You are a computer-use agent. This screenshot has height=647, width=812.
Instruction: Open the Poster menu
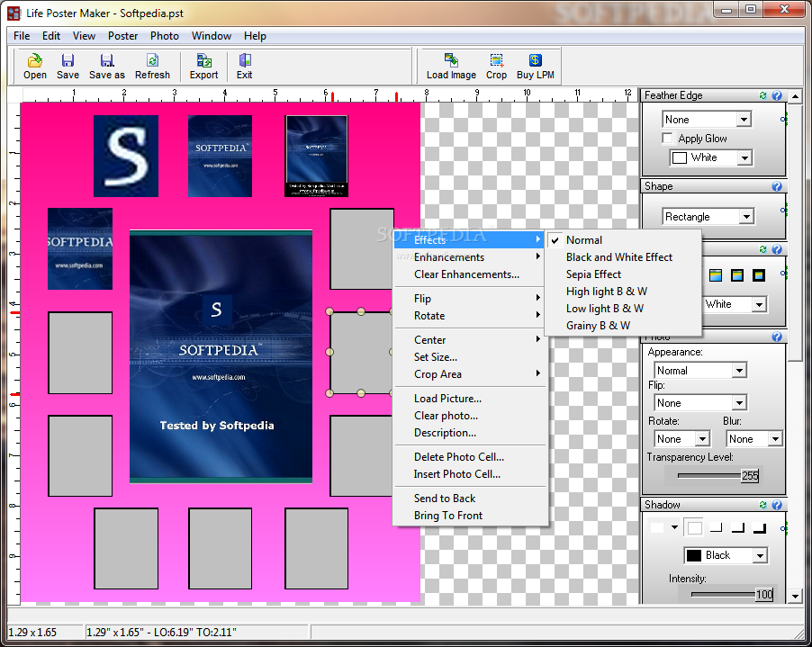[x=122, y=36]
